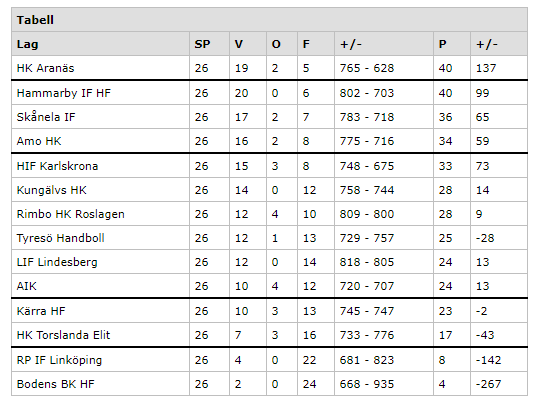Click the HK Aranäs team name
Viewport: 537px width, 402px height.
(45, 68)
